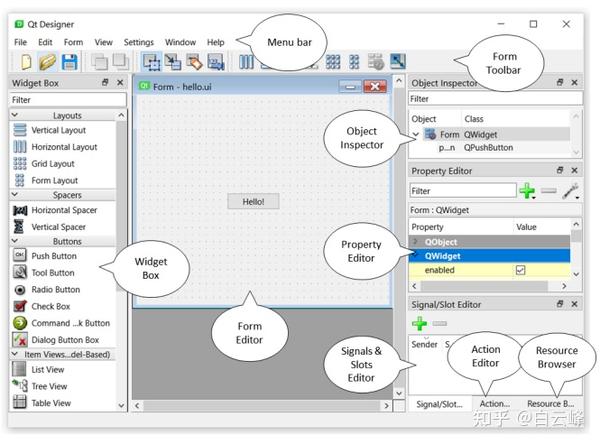Collapse the Item Views category
This screenshot has width=600, height=444.
[x=15, y=354]
